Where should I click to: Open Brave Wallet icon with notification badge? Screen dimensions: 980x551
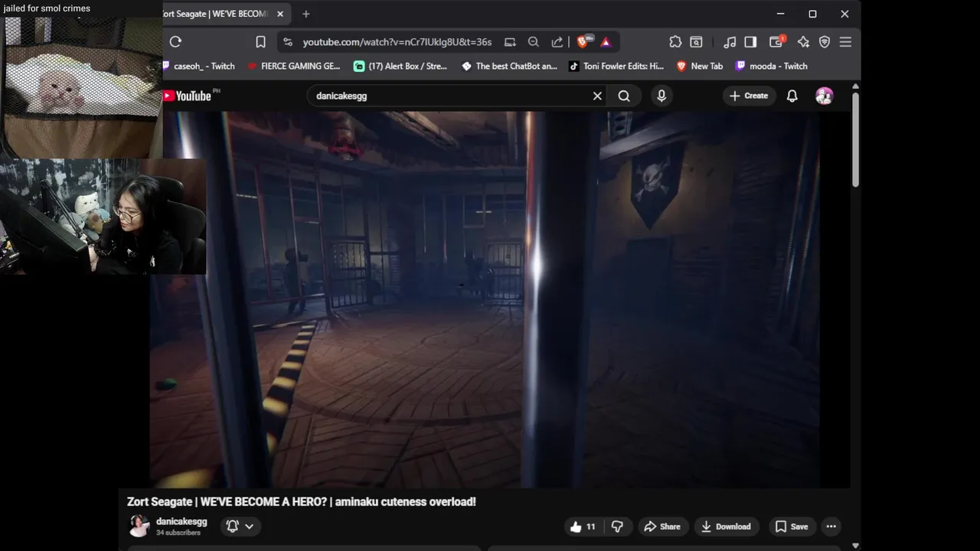[776, 41]
